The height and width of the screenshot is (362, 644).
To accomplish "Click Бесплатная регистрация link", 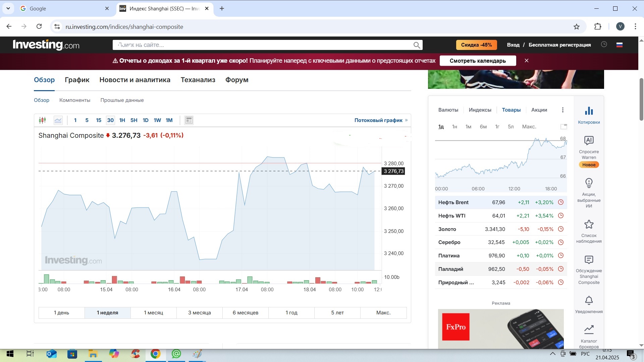I will click(559, 45).
